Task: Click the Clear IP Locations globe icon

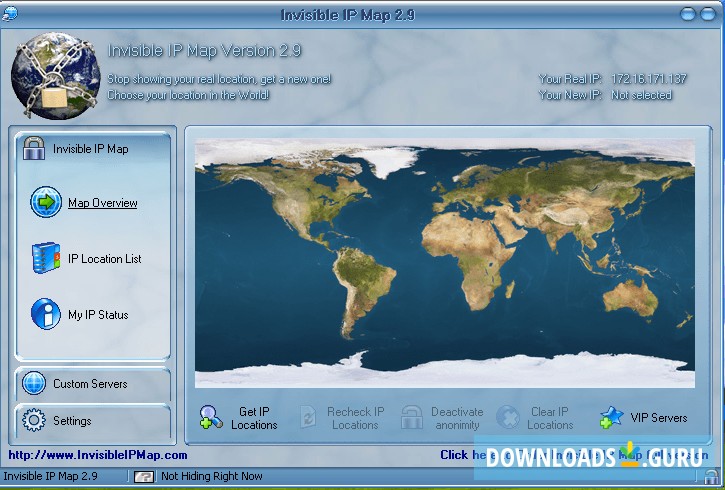Action: [508, 417]
